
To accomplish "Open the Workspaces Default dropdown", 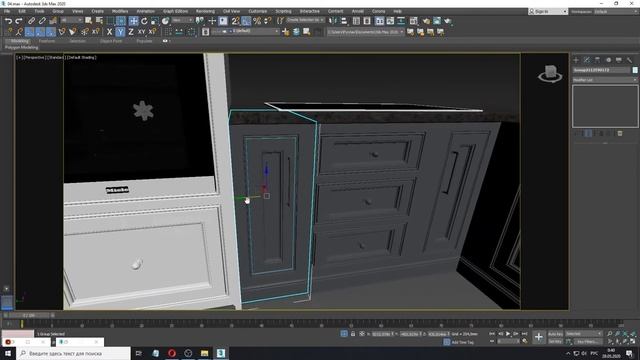I will tap(616, 11).
